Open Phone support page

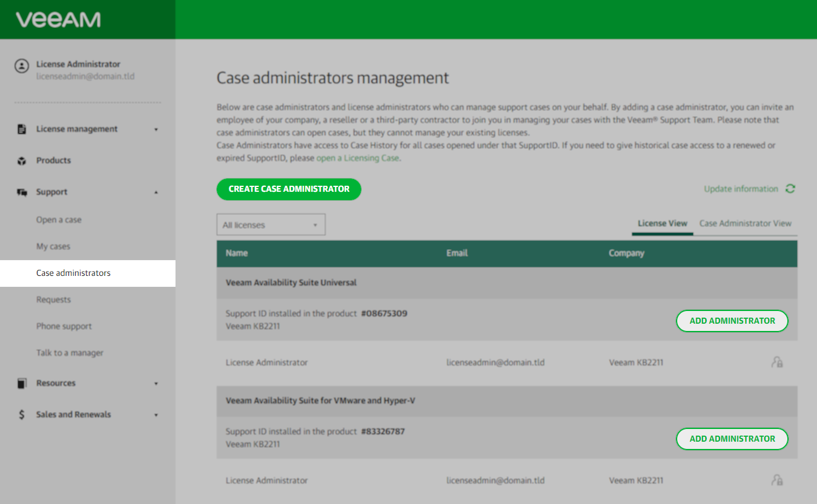point(64,326)
